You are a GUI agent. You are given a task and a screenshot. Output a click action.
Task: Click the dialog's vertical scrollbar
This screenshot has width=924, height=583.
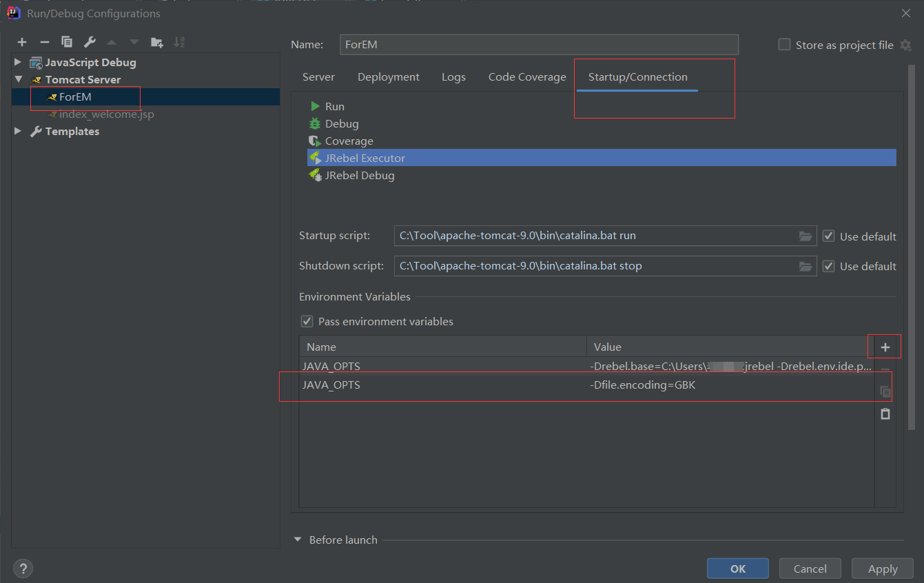(913, 248)
